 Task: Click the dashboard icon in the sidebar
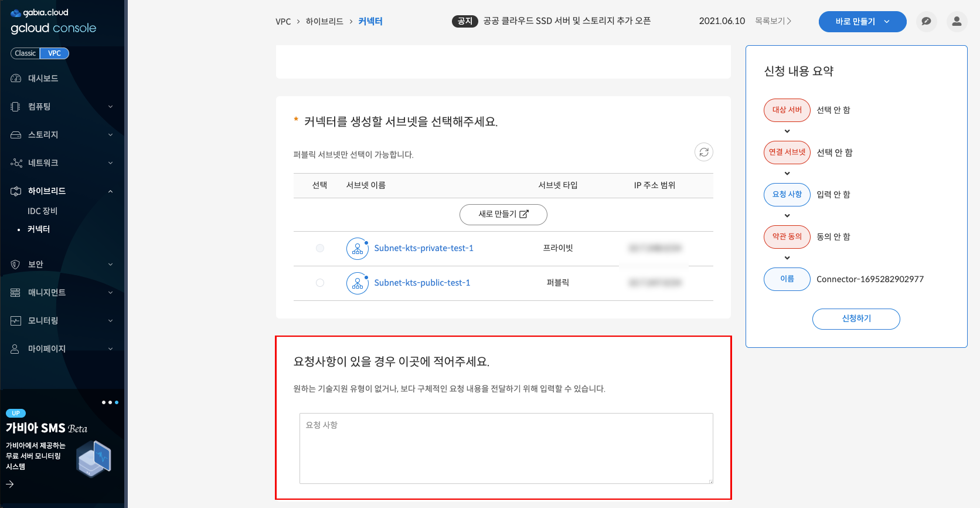click(x=16, y=79)
